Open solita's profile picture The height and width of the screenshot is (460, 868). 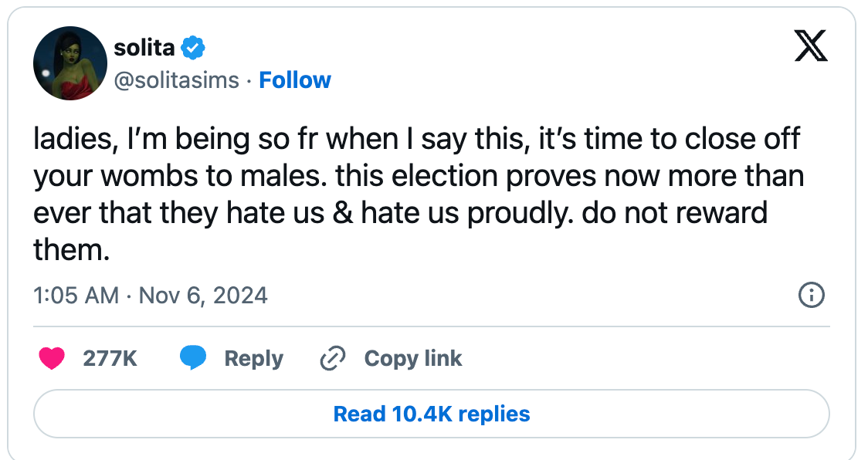point(70,63)
